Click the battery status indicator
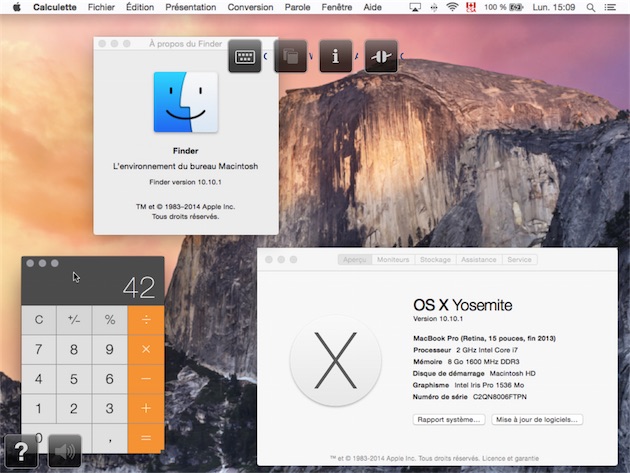 504,7
